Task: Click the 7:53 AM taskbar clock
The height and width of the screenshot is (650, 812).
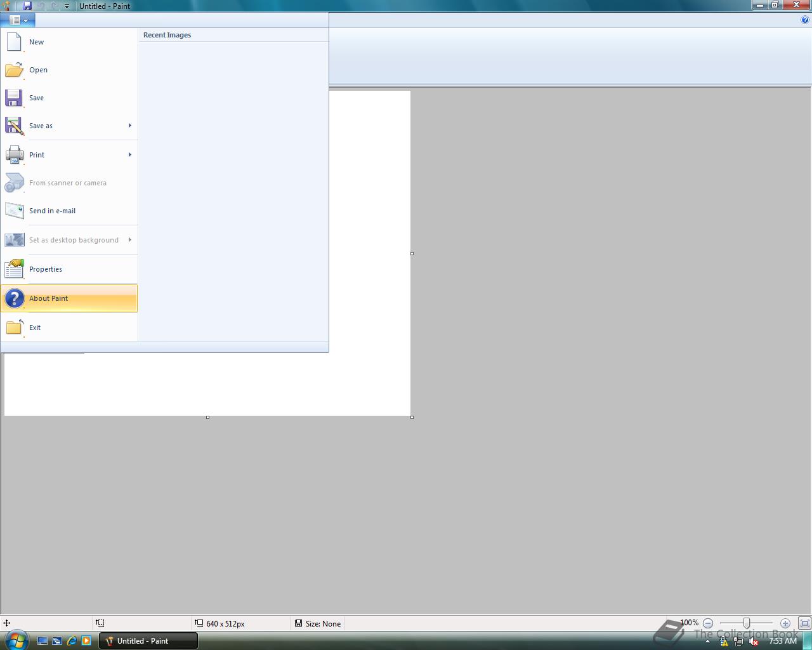Action: [x=783, y=641]
